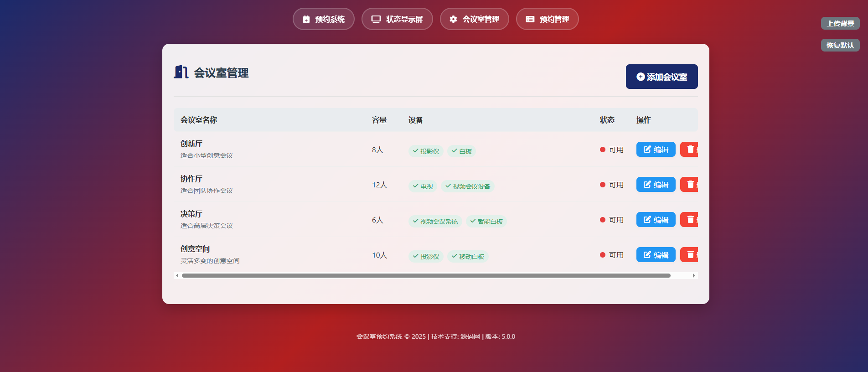
Task: Click the status dot in 协作厅 row
Action: [x=603, y=185]
